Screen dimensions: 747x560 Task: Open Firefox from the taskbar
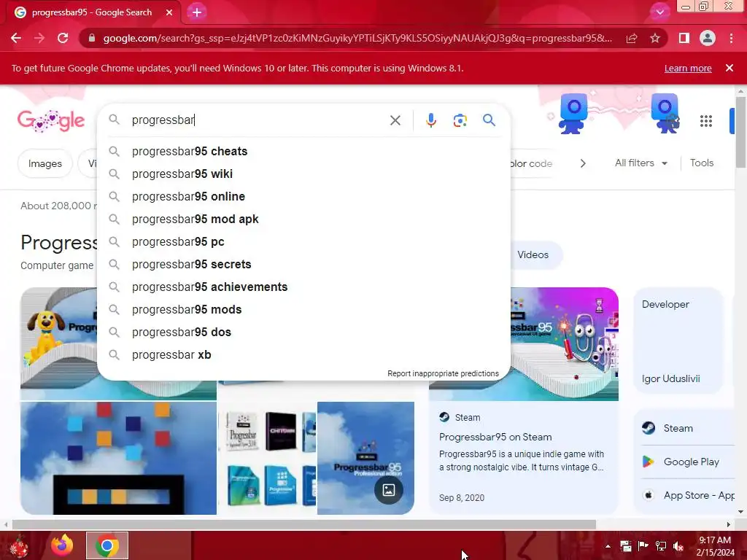click(62, 545)
